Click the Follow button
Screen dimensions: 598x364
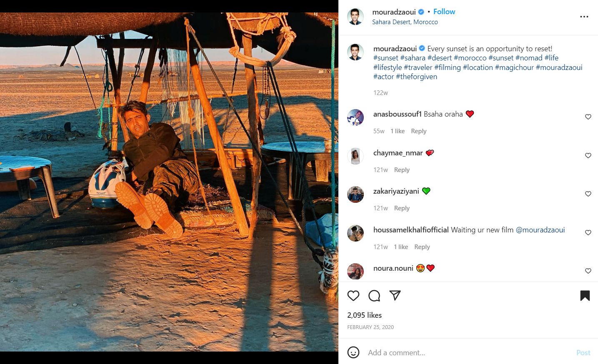click(444, 12)
